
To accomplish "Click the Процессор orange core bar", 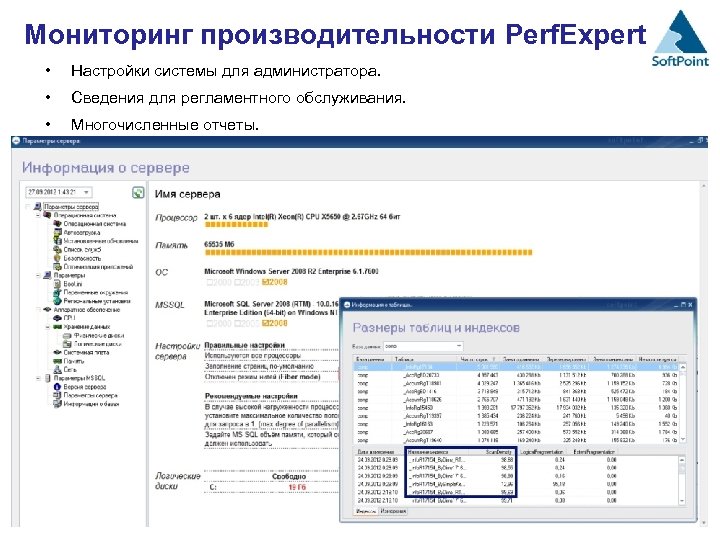I will click(x=236, y=225).
